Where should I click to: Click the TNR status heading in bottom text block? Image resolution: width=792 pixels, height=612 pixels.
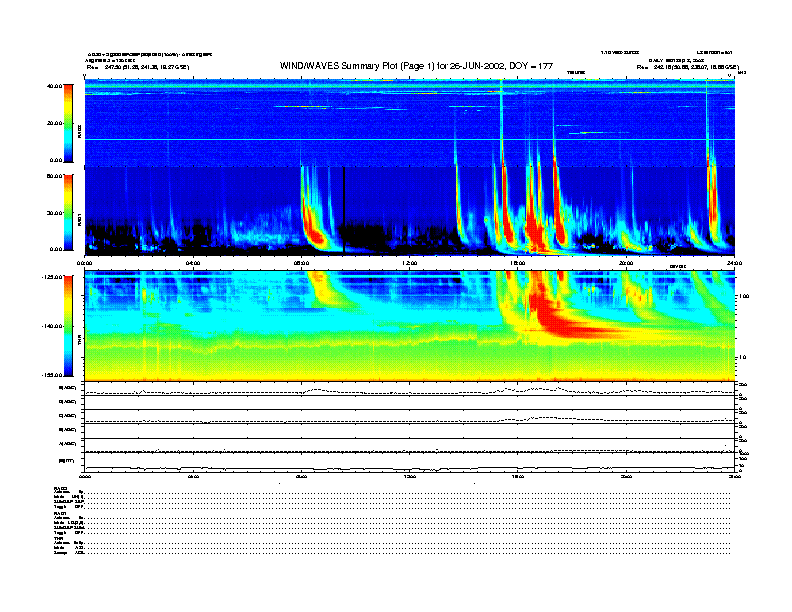coord(59,537)
